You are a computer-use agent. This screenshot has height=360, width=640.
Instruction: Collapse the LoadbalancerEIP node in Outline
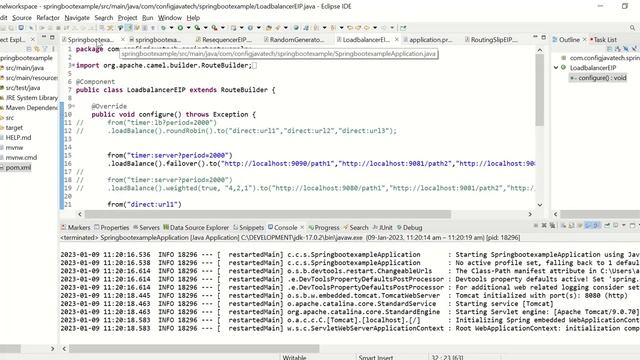556,68
